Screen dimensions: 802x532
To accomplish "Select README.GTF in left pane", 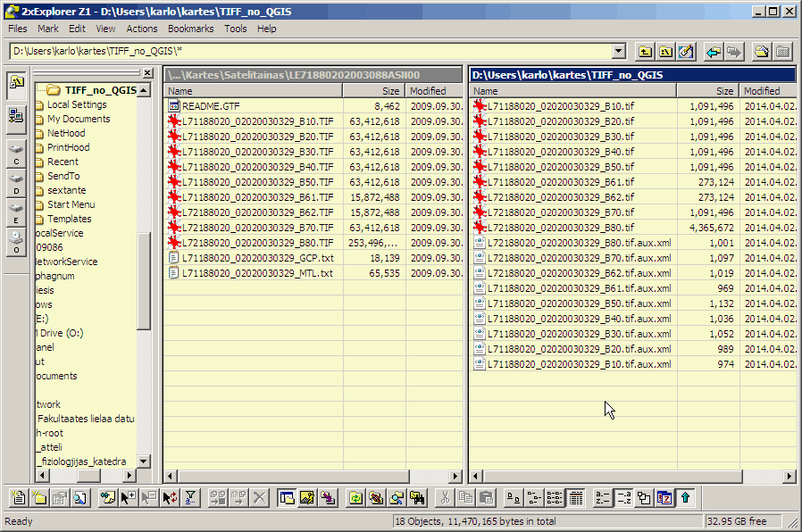I will pyautogui.click(x=211, y=106).
